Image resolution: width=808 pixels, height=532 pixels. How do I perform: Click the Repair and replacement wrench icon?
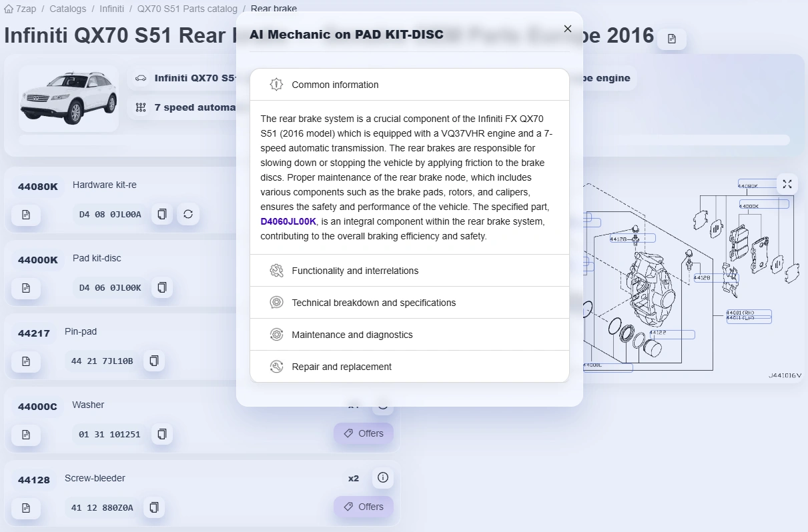click(x=276, y=367)
